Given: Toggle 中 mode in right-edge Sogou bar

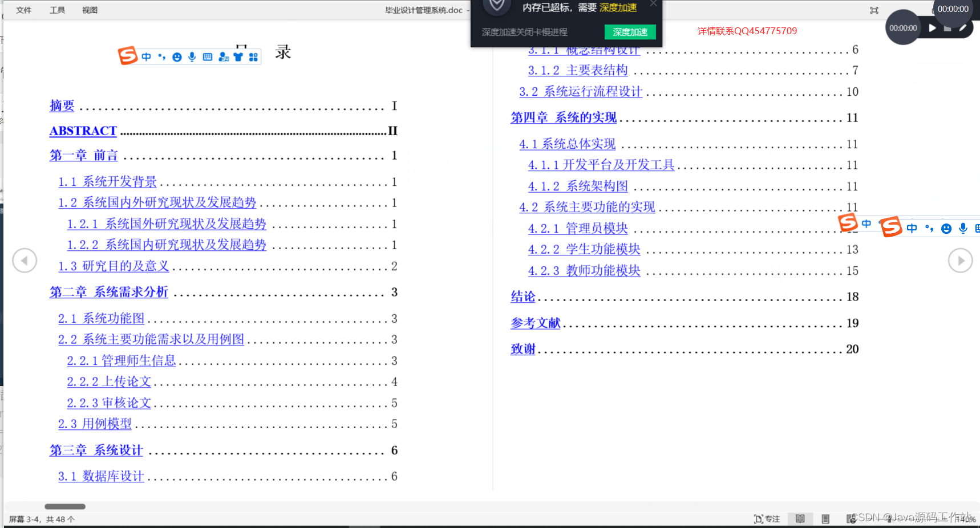Looking at the screenshot, I should 912,228.
